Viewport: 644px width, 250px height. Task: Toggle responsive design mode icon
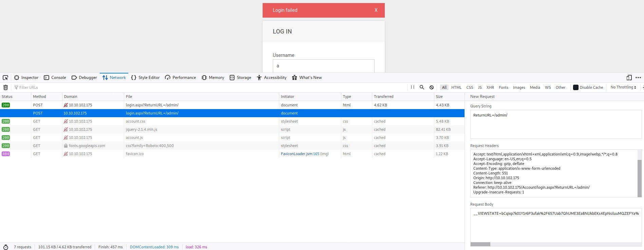pyautogui.click(x=629, y=78)
